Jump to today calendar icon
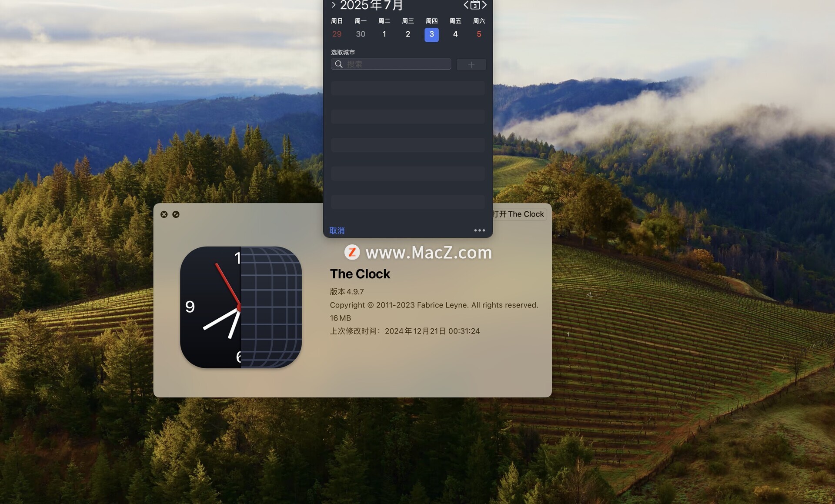835x504 pixels. pyautogui.click(x=475, y=5)
